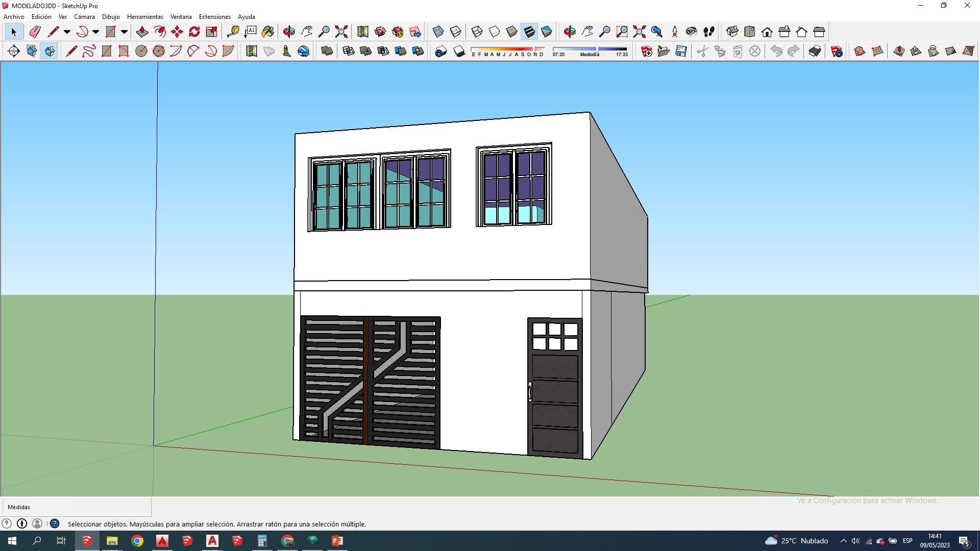Expand the Line tool dropdown arrow
The width and height of the screenshot is (980, 551).
coord(67,32)
